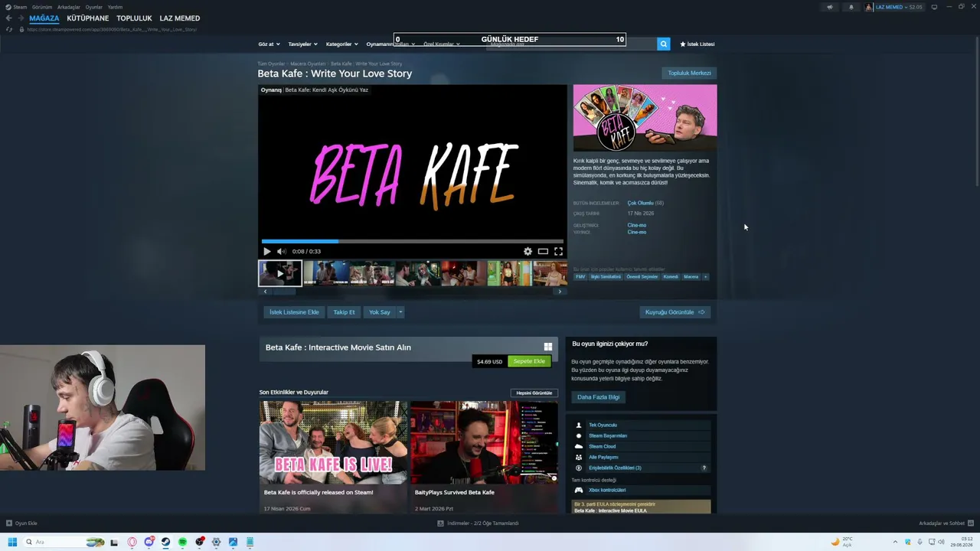Viewport: 980px width, 551px height.
Task: Open Opera GX from the taskbar
Action: pyautogui.click(x=132, y=542)
